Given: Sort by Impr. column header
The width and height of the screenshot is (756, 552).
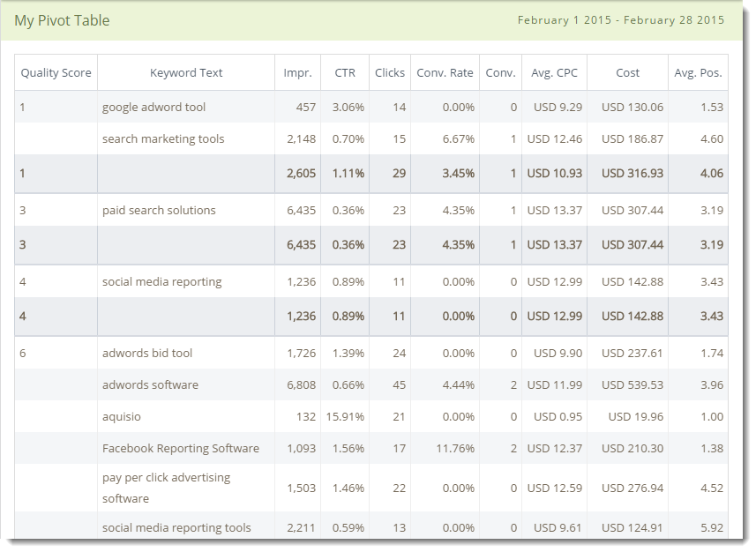Looking at the screenshot, I should coord(297,73).
